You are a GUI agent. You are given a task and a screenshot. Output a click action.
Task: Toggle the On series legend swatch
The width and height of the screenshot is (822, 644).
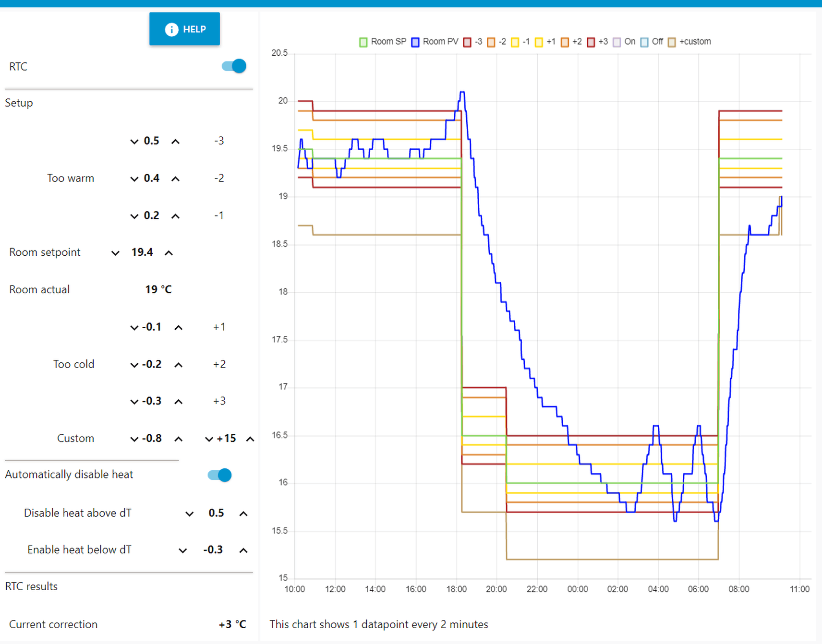617,42
